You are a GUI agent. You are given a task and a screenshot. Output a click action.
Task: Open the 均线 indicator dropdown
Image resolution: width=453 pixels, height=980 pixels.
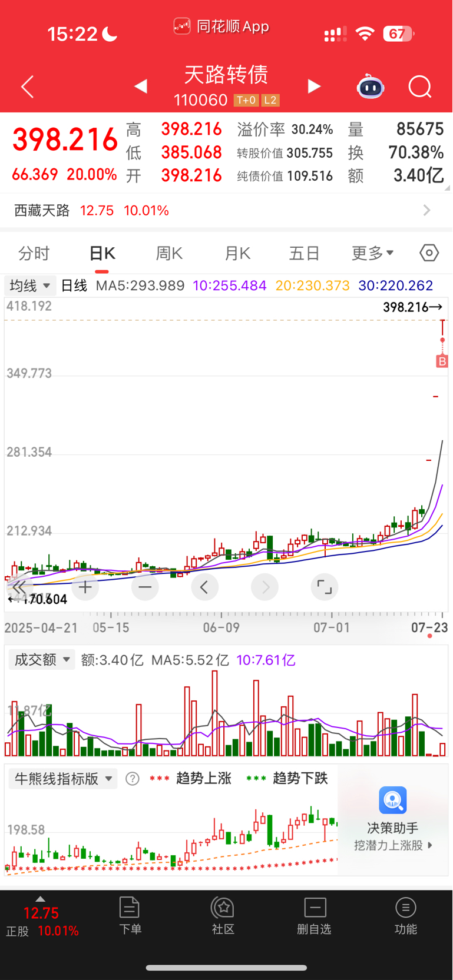click(x=31, y=286)
